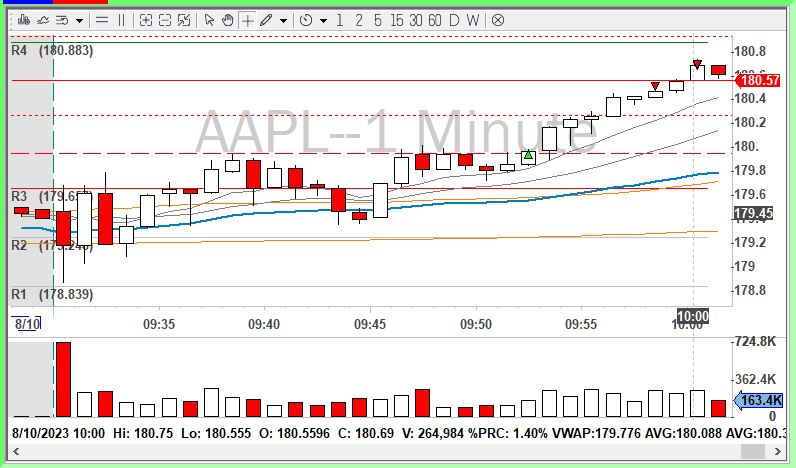The height and width of the screenshot is (468, 796).
Task: Click the zoom in icon
Action: pyautogui.click(x=146, y=20)
